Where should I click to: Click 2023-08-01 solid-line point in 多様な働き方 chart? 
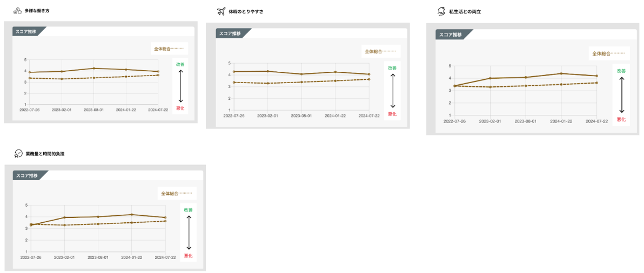pos(93,69)
